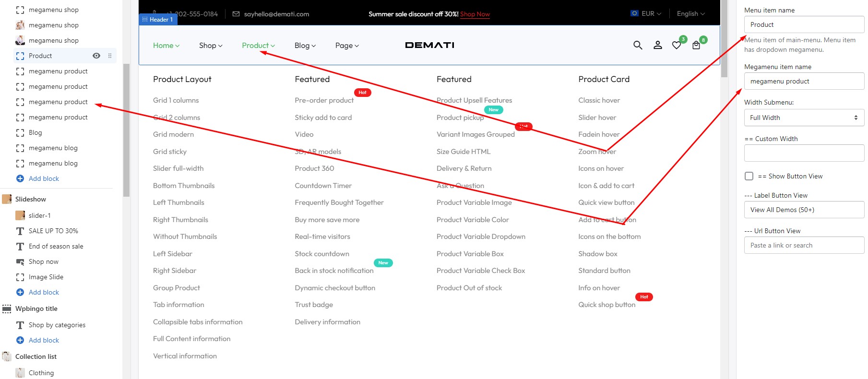Enable the Show Button View checkbox
Viewport: 868px width, 379px height.
click(749, 176)
